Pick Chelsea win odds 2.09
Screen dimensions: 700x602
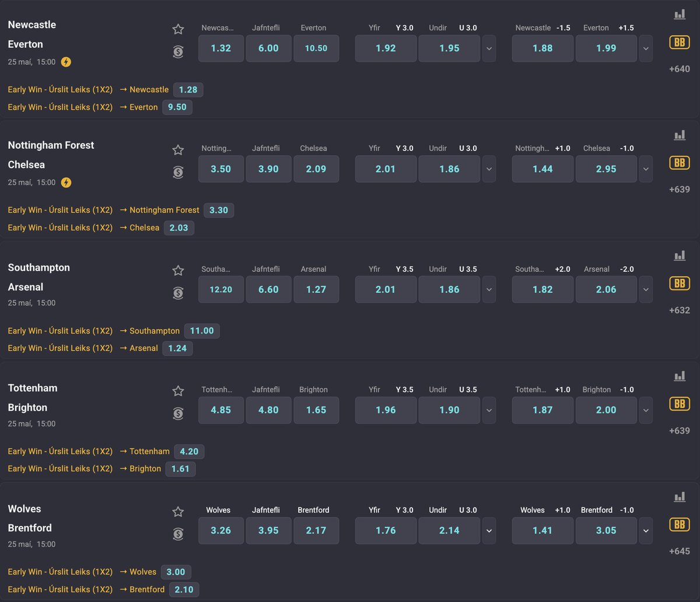tap(316, 169)
